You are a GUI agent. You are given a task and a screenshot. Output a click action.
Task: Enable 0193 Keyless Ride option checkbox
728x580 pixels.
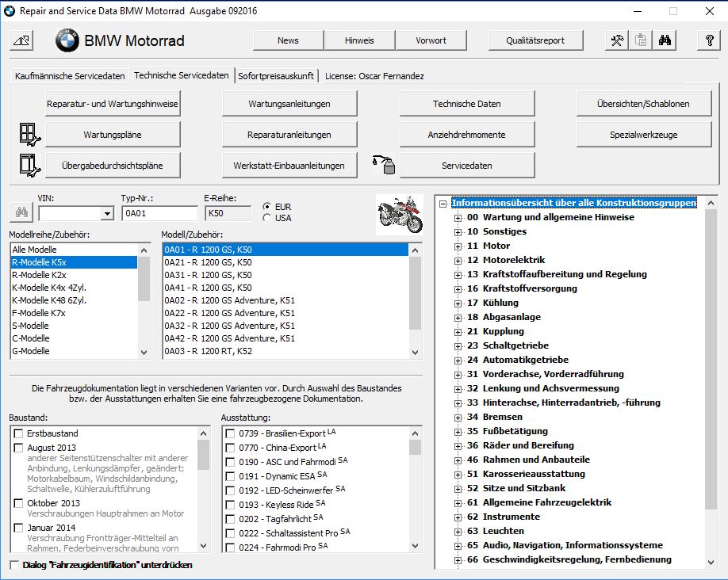tap(230, 504)
